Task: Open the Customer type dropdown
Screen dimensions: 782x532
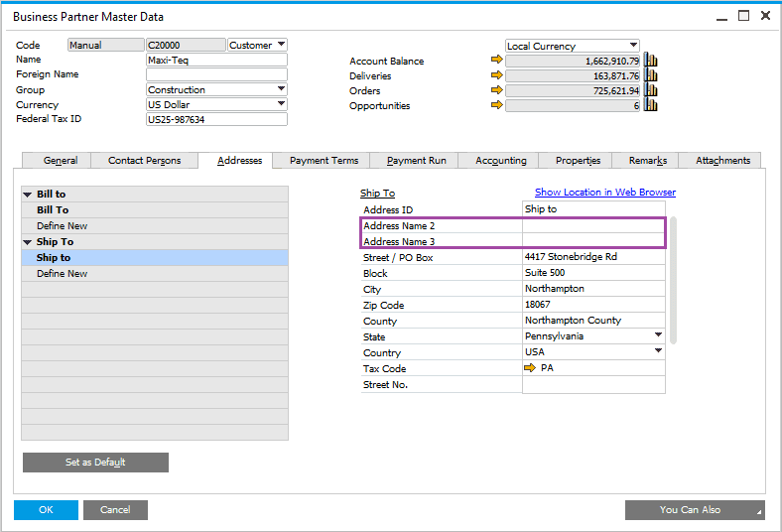Action: (281, 45)
